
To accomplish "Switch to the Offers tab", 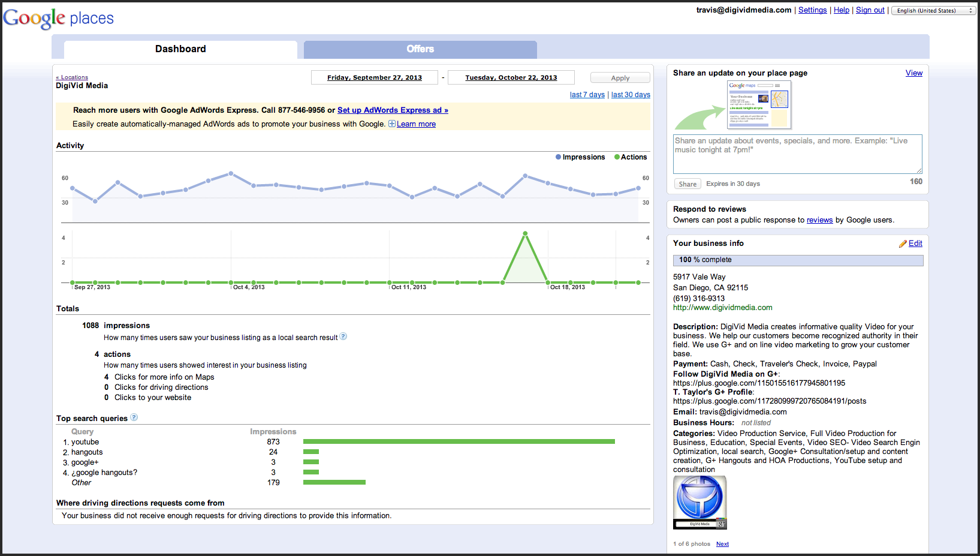I will [420, 49].
